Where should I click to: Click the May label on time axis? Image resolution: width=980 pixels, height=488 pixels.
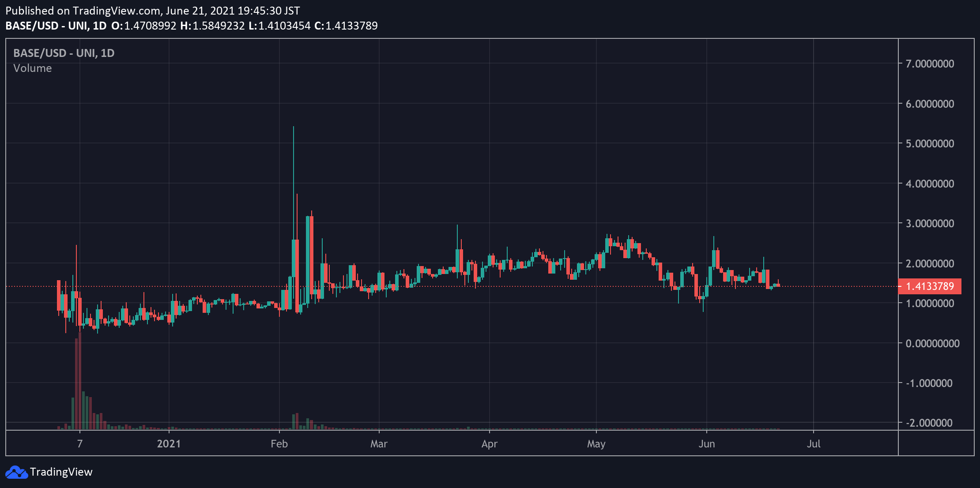[x=596, y=444]
